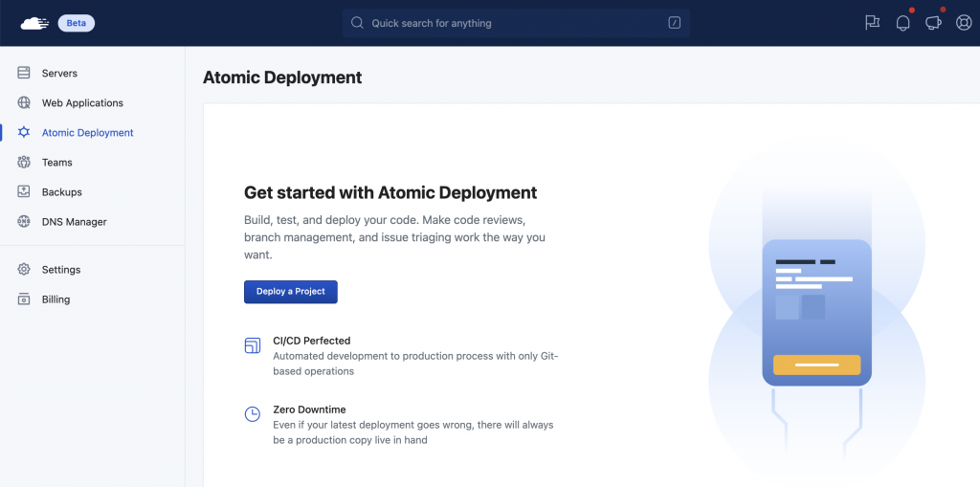Click the phone deployment illustration

pos(817,313)
